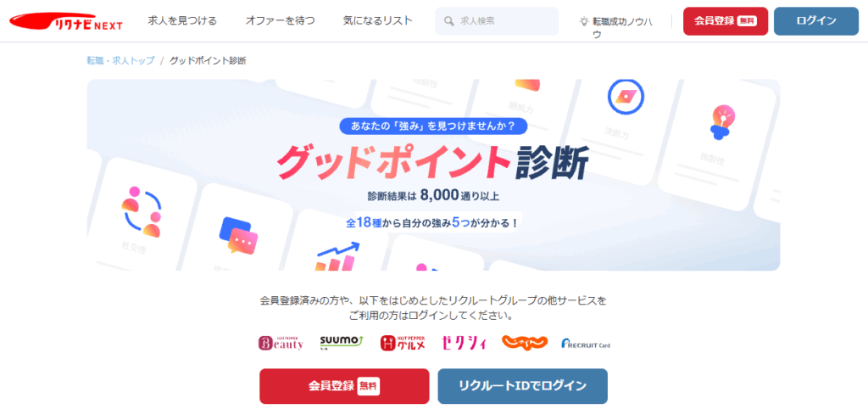Click the header ログイン button
Screen dimensions: 868x409
coord(816,21)
